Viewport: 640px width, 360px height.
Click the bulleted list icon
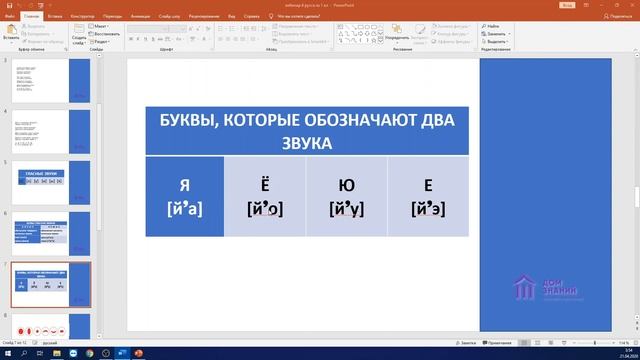(x=221, y=29)
